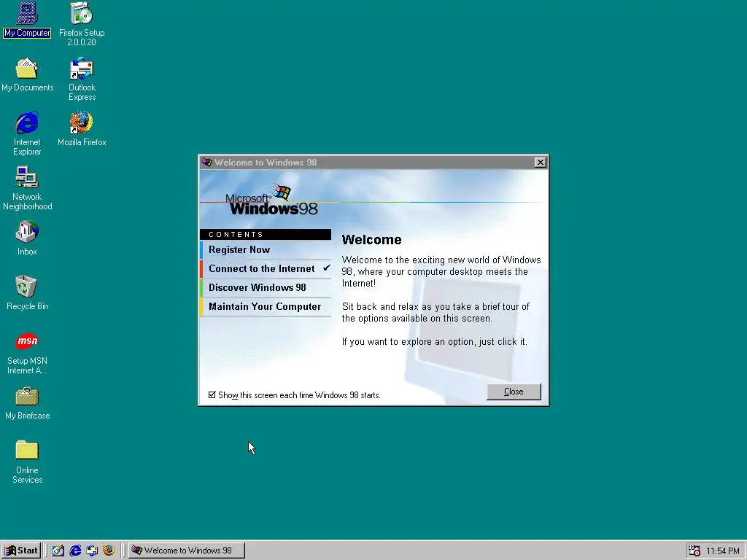
Task: Choose Register Now in Contents
Action: [266, 249]
